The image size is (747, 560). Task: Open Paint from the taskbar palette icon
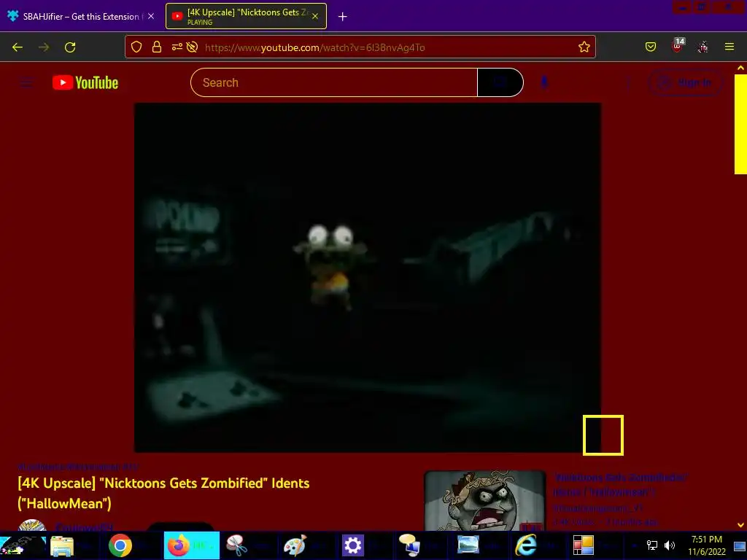click(295, 545)
